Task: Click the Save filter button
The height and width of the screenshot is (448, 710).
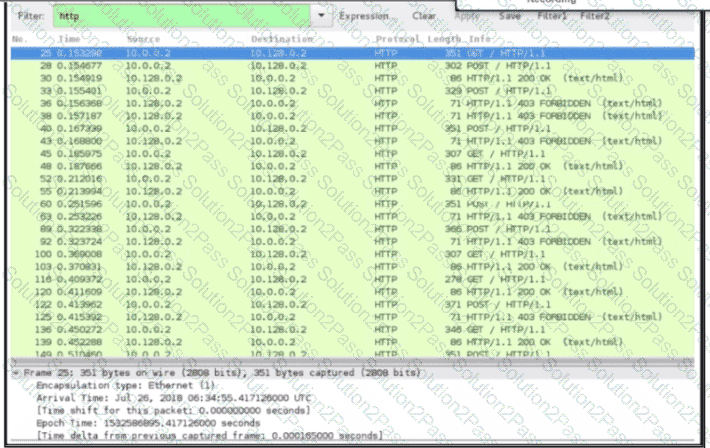Action: click(x=510, y=17)
